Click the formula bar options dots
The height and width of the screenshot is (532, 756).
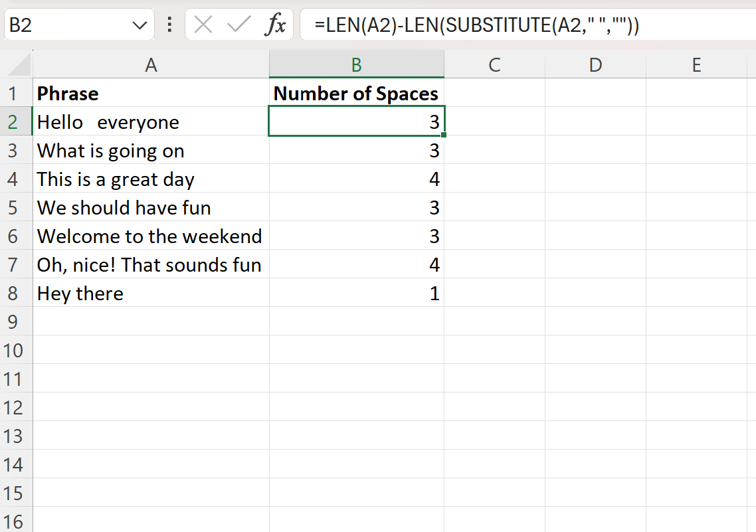pos(169,24)
